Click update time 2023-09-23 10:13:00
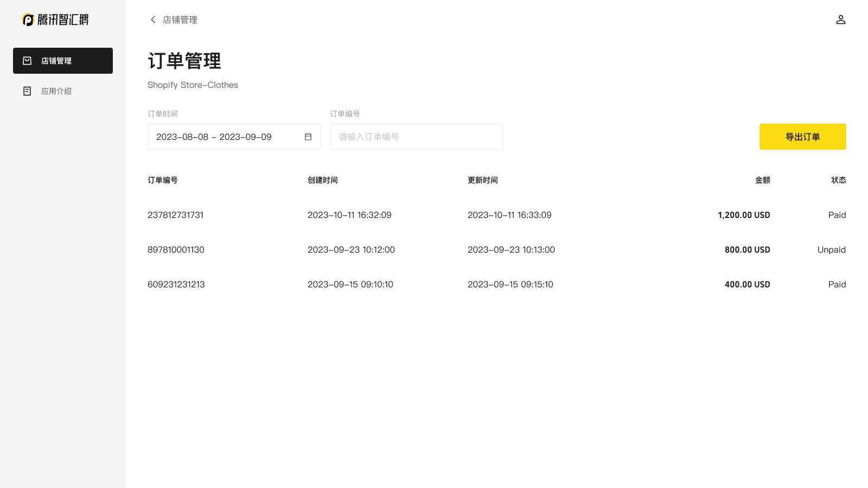 (511, 249)
